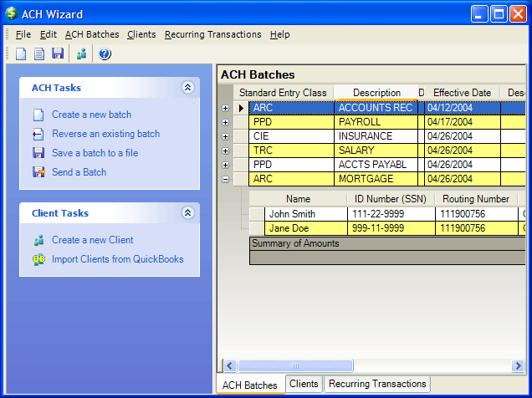The image size is (532, 398).
Task: Click the MORTGAGE description cell
Action: [x=376, y=179]
